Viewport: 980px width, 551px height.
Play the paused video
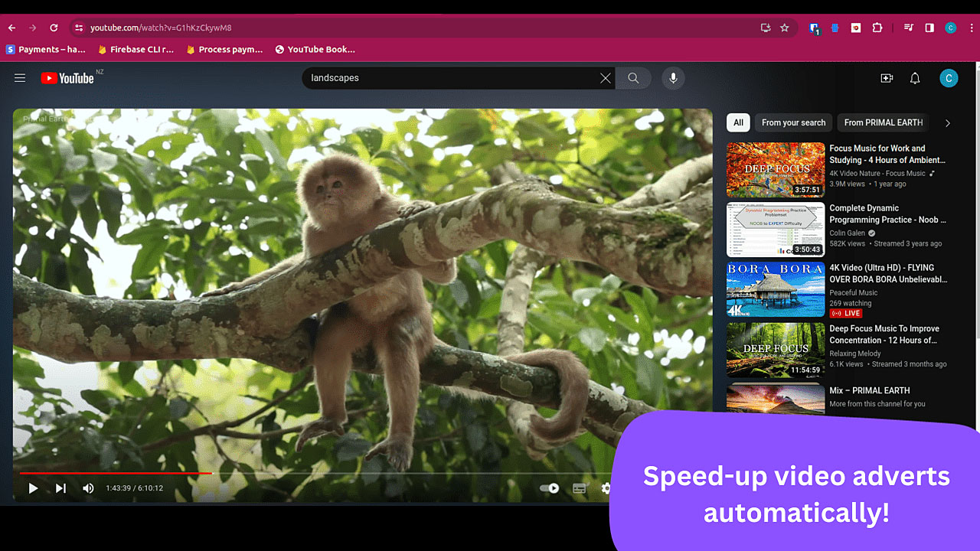tap(33, 488)
